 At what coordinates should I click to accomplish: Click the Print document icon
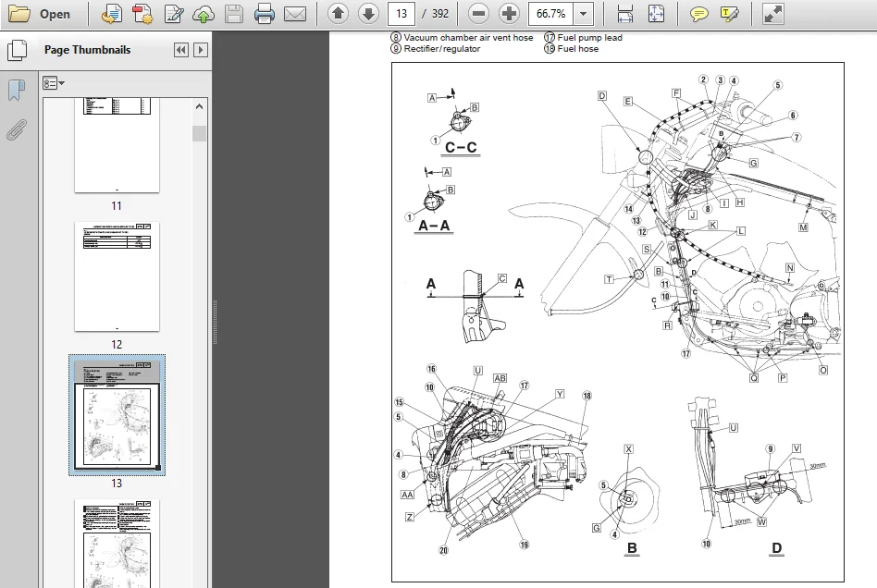(x=264, y=14)
